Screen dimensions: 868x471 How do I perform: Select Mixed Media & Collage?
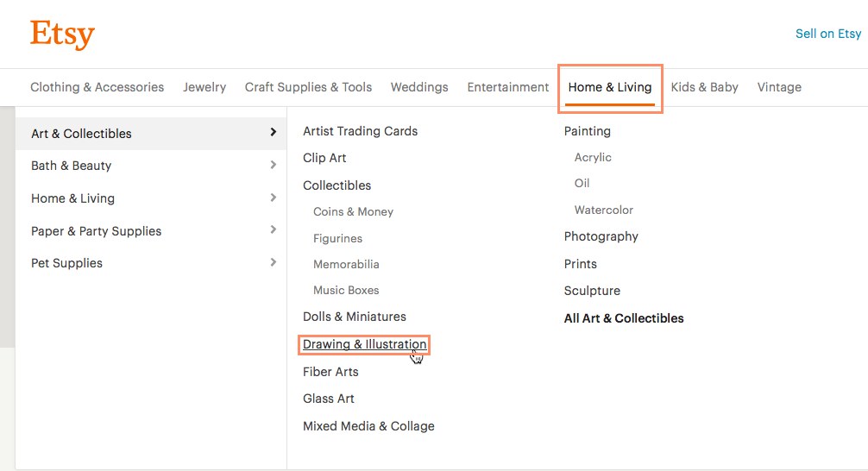368,426
